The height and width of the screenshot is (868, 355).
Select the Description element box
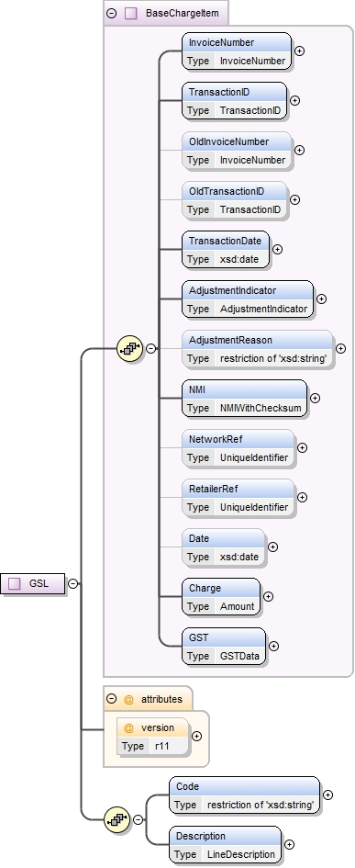[225, 845]
